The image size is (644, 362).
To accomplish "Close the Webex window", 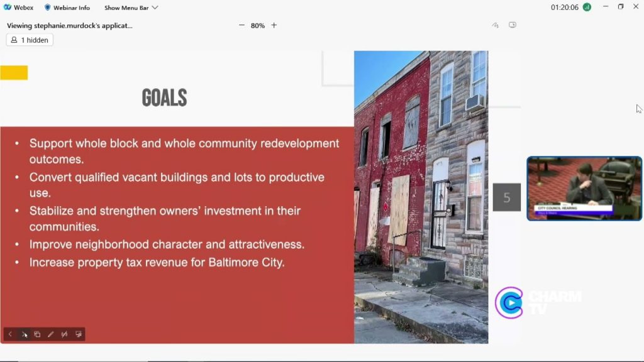I will tap(636, 6).
